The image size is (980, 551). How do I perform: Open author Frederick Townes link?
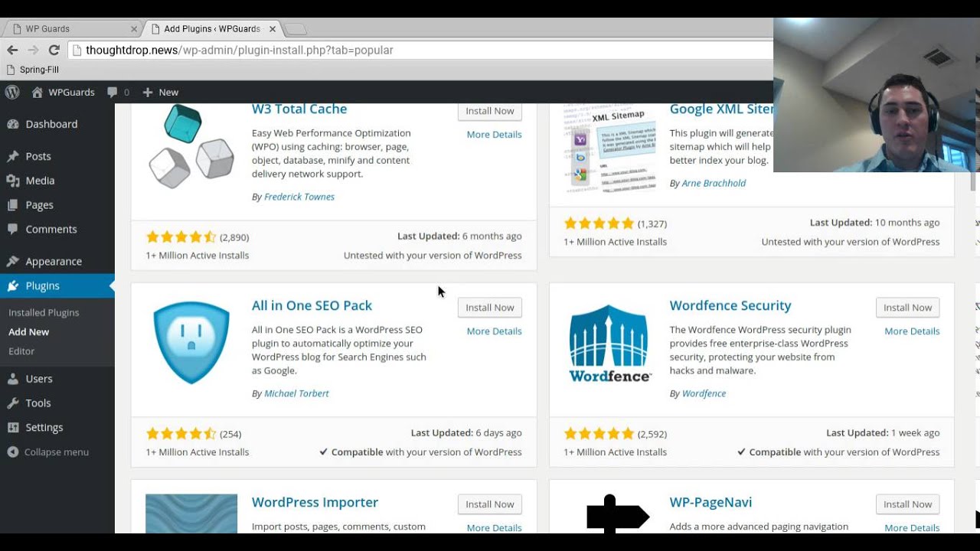click(x=299, y=197)
